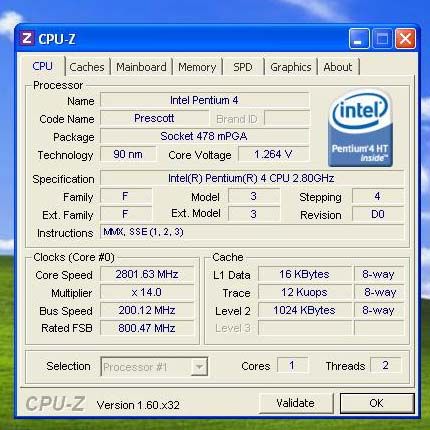Click the L1 Data 8-way associativity
The width and height of the screenshot is (430, 430).
379,274
